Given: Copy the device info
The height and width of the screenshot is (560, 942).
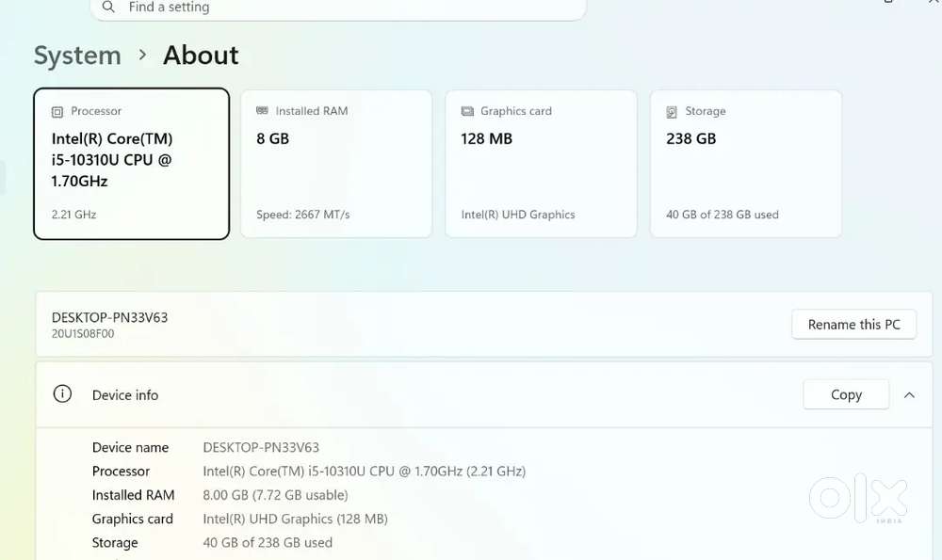Looking at the screenshot, I should [846, 394].
